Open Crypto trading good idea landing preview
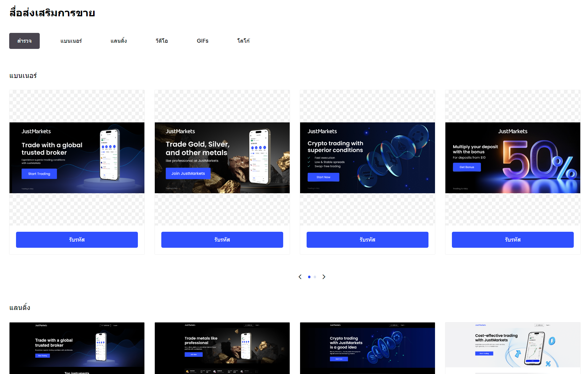This screenshot has height=374, width=588. pos(367,348)
